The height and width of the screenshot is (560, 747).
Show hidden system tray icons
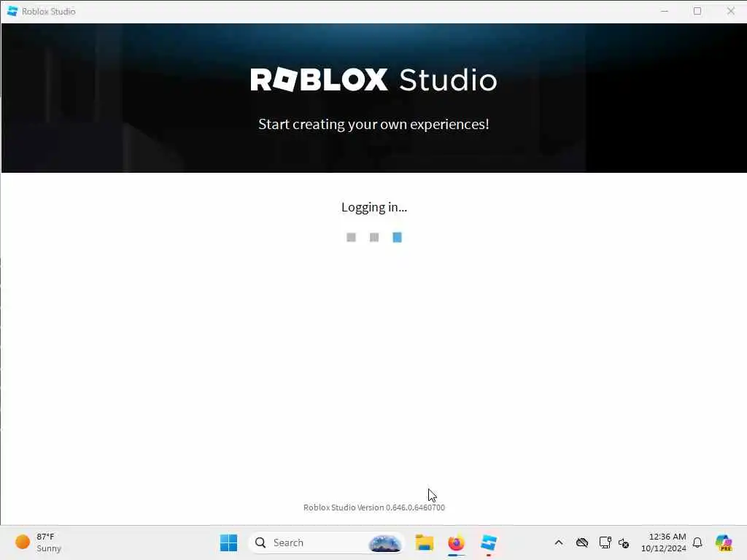click(559, 542)
